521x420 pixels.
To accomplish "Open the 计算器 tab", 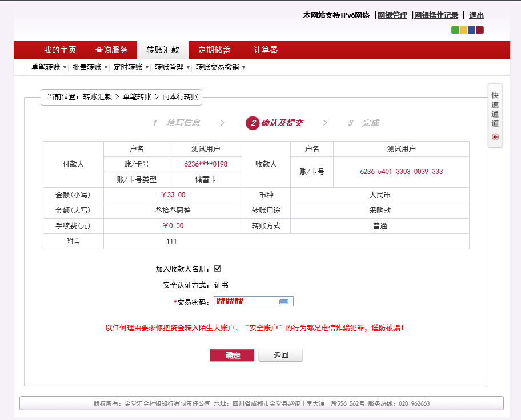I will point(266,50).
